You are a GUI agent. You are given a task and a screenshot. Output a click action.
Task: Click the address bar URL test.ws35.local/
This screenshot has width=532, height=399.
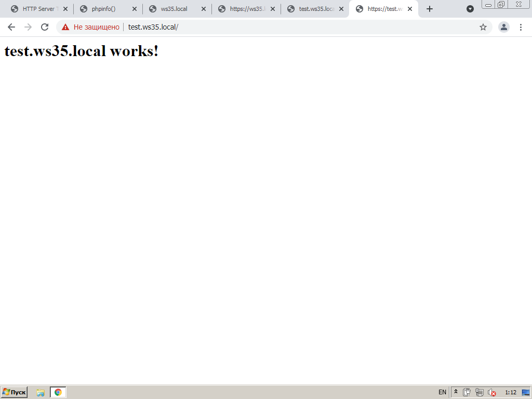pyautogui.click(x=153, y=27)
